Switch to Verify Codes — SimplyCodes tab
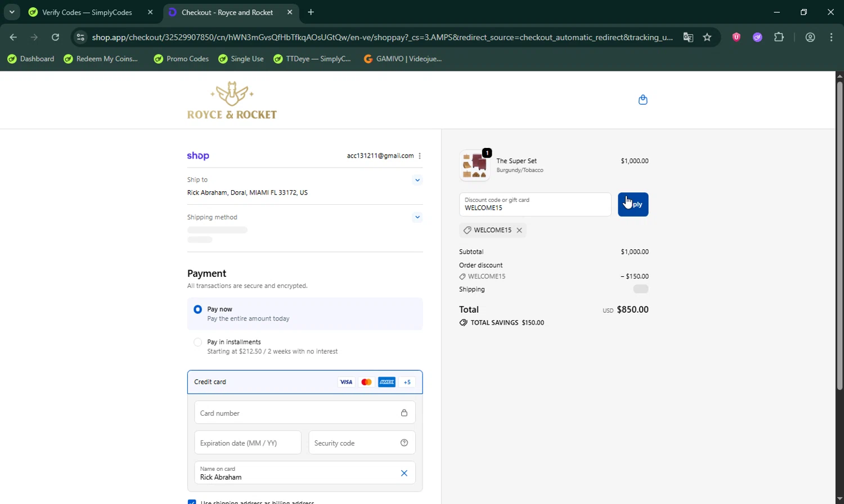The image size is (844, 504). pyautogui.click(x=91, y=12)
